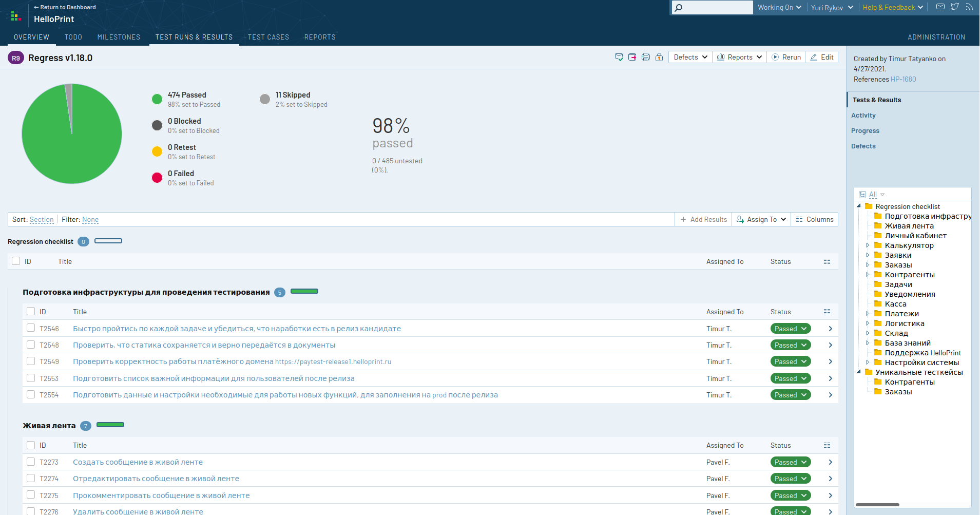Open Passed status dropdown for T2554

pyautogui.click(x=791, y=395)
